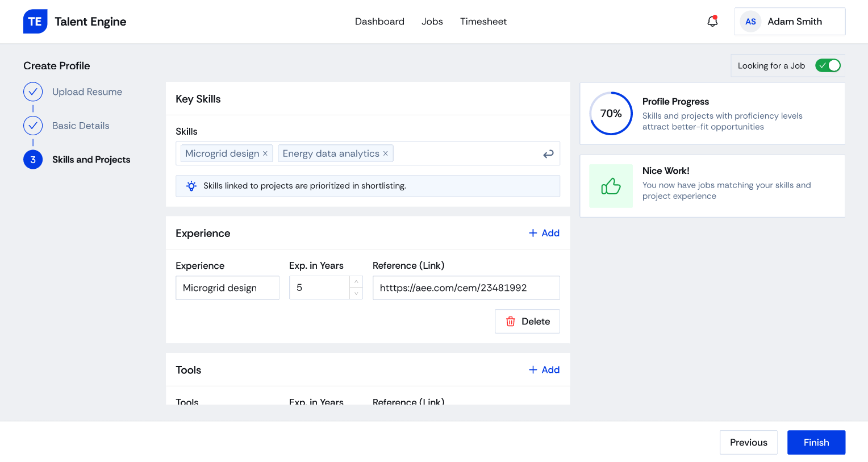Open the Timesheet menu item
The width and height of the screenshot is (868, 462).
coord(483,22)
